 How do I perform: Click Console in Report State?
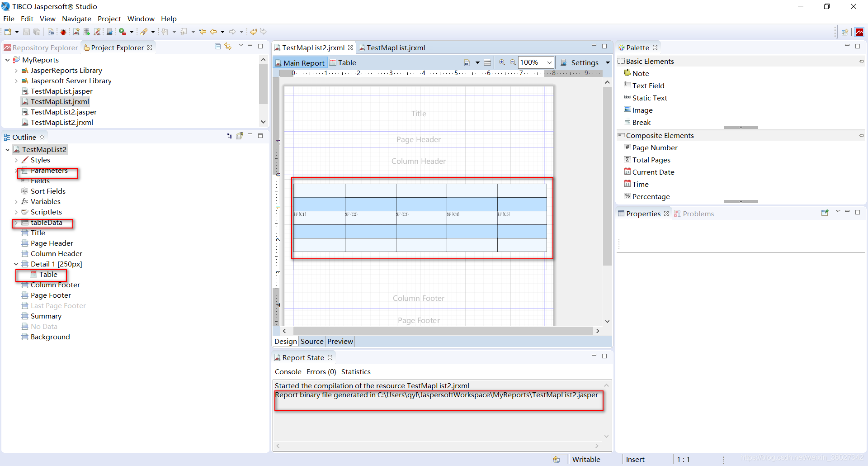(x=288, y=371)
